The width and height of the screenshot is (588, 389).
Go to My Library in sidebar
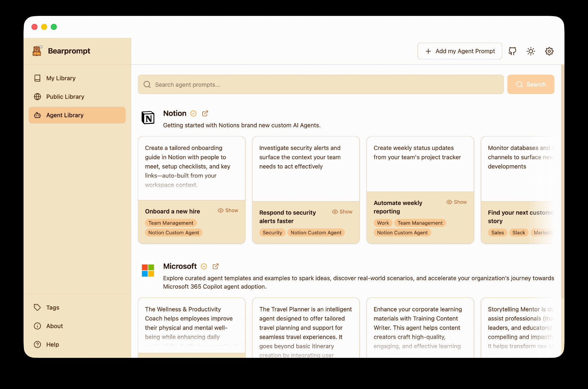61,78
